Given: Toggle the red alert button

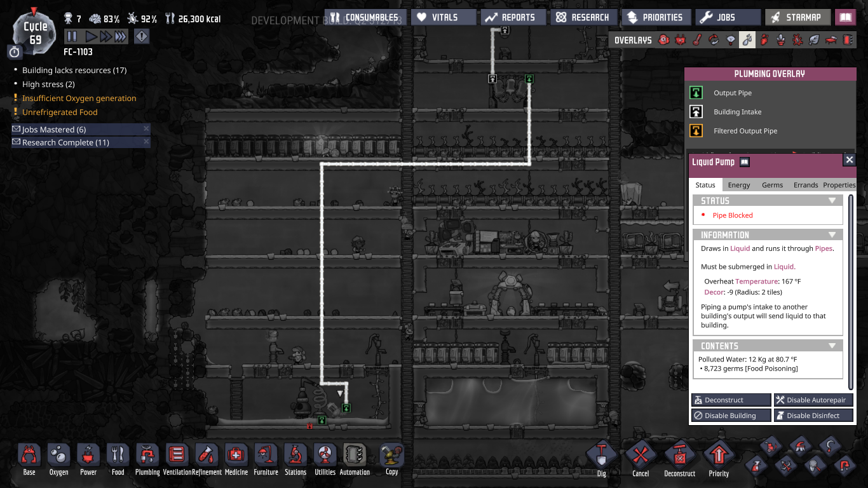Looking at the screenshot, I should coord(141,36).
